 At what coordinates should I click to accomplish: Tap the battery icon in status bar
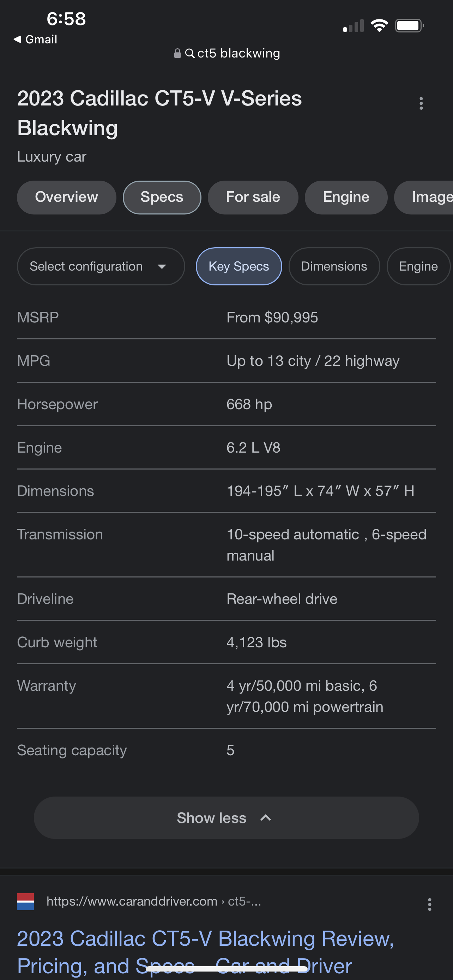(409, 26)
